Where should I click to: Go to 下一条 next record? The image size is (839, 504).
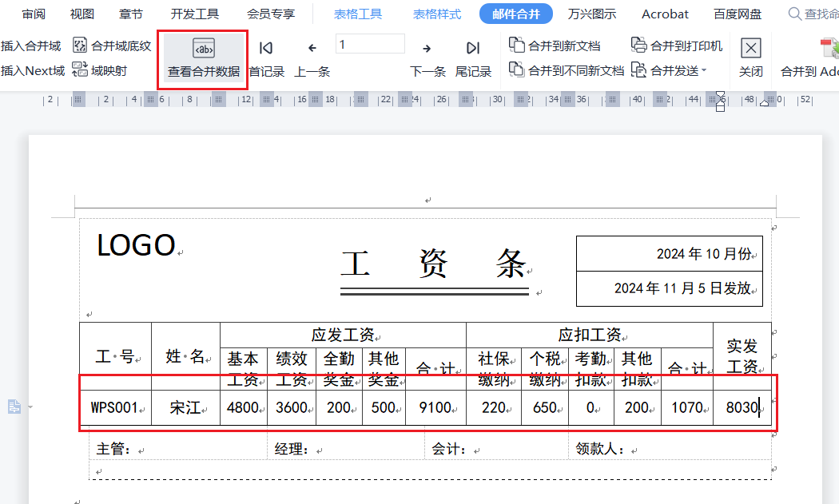coord(427,49)
